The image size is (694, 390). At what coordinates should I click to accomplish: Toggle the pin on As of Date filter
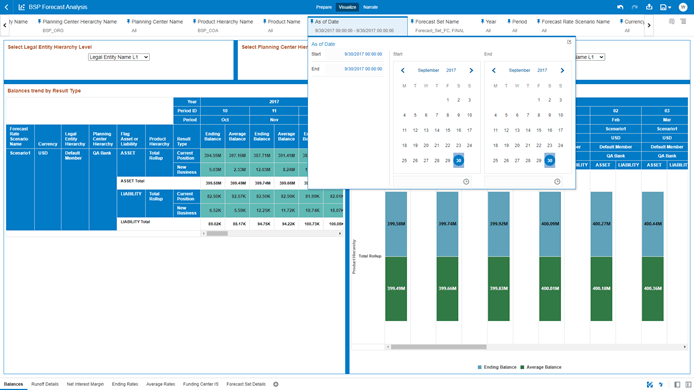(312, 21)
